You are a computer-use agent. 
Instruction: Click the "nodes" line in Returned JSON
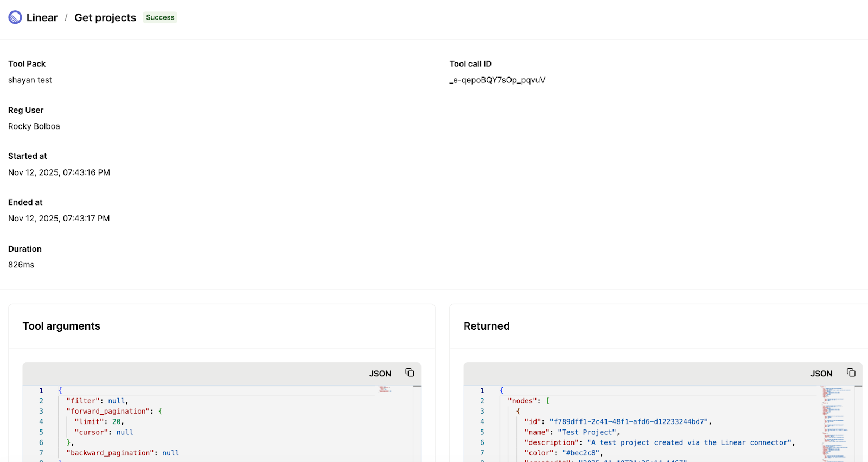[x=529, y=401]
